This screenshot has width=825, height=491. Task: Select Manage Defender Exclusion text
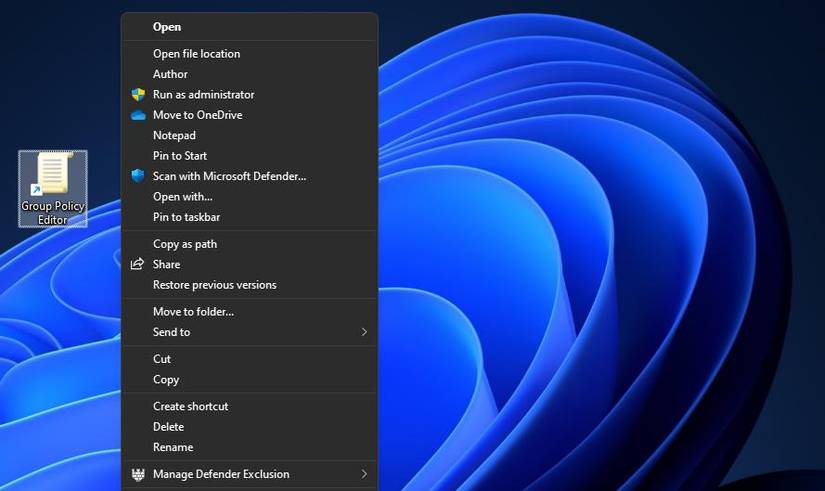(221, 474)
